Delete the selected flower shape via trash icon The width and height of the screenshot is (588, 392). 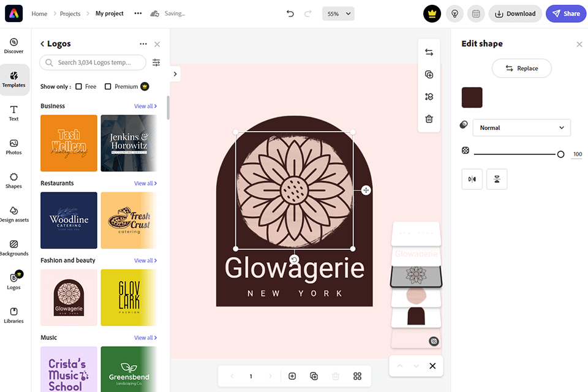pos(429,120)
